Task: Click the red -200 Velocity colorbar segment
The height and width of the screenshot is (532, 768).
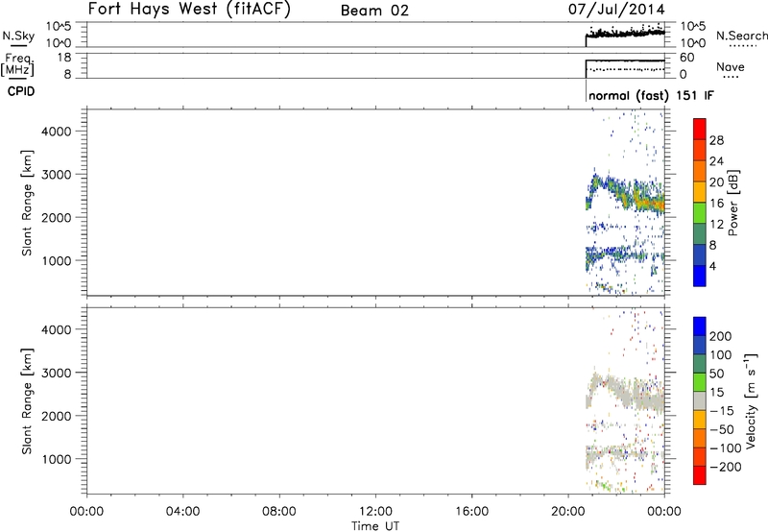Action: pyautogui.click(x=700, y=475)
